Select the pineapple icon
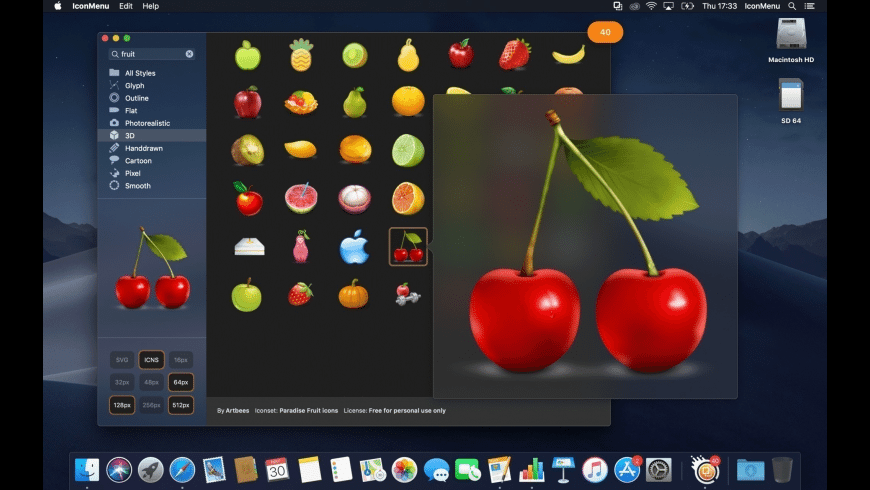Screen dimensions: 870x490 301,55
